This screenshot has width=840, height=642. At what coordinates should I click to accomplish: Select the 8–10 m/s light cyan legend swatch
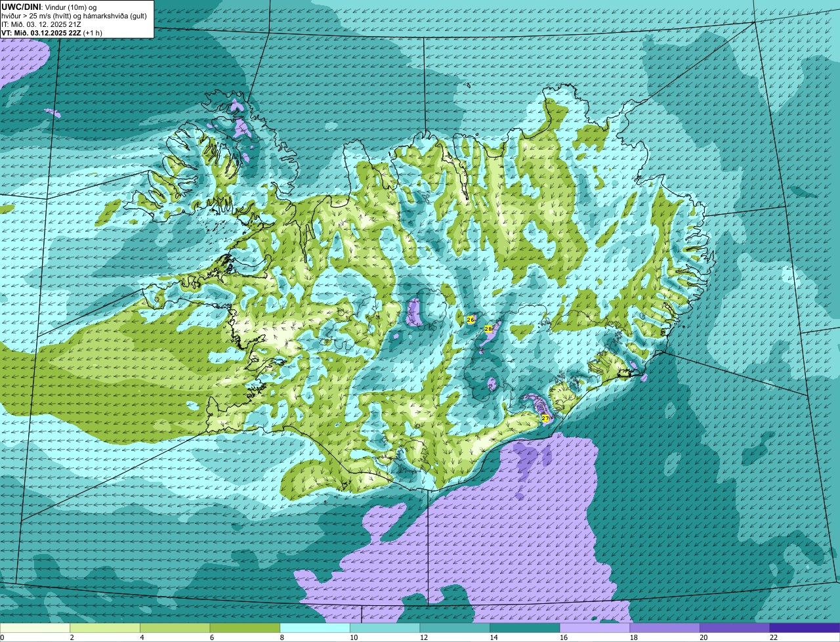pyautogui.click(x=315, y=628)
